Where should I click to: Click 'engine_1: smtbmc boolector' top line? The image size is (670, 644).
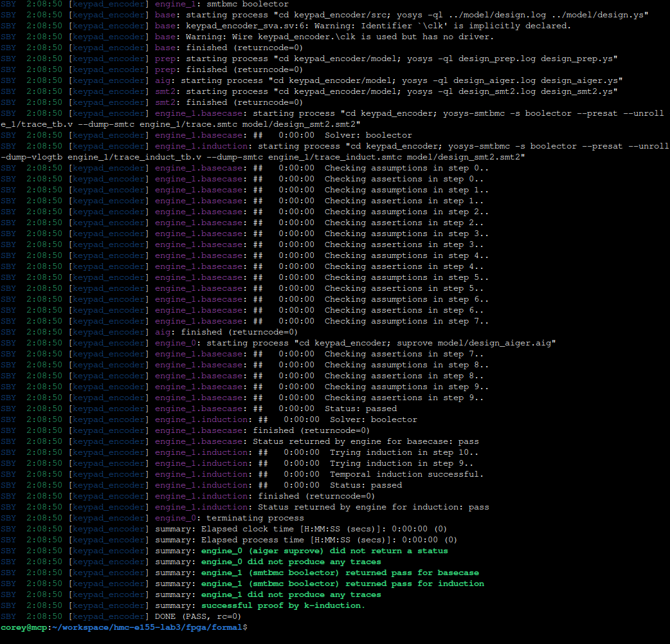click(222, 4)
